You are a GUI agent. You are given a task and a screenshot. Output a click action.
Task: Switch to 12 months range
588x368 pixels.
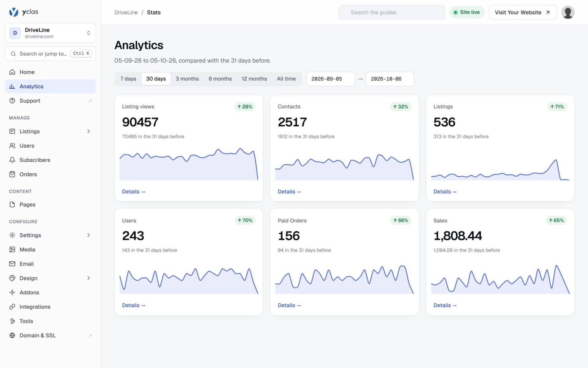click(254, 79)
